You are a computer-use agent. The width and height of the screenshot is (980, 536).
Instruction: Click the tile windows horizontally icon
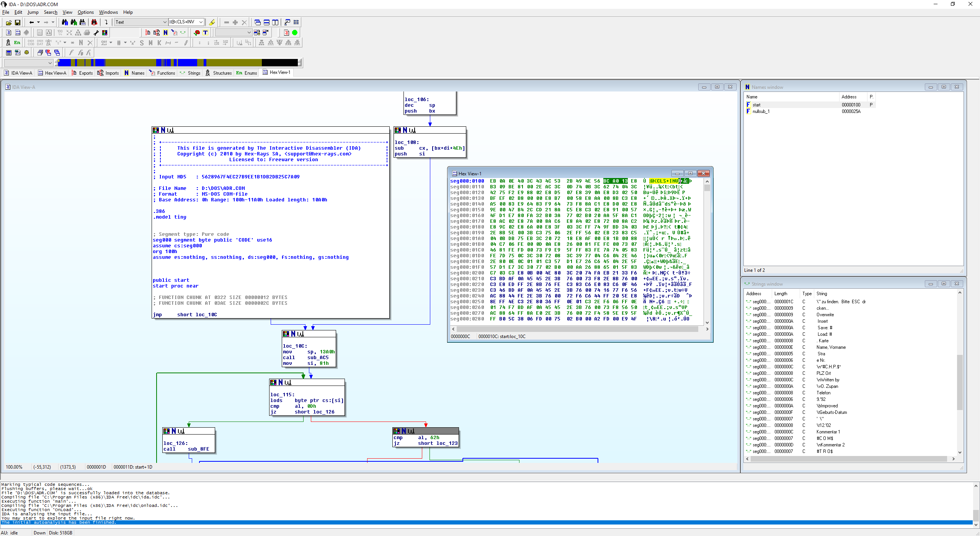pyautogui.click(x=266, y=22)
